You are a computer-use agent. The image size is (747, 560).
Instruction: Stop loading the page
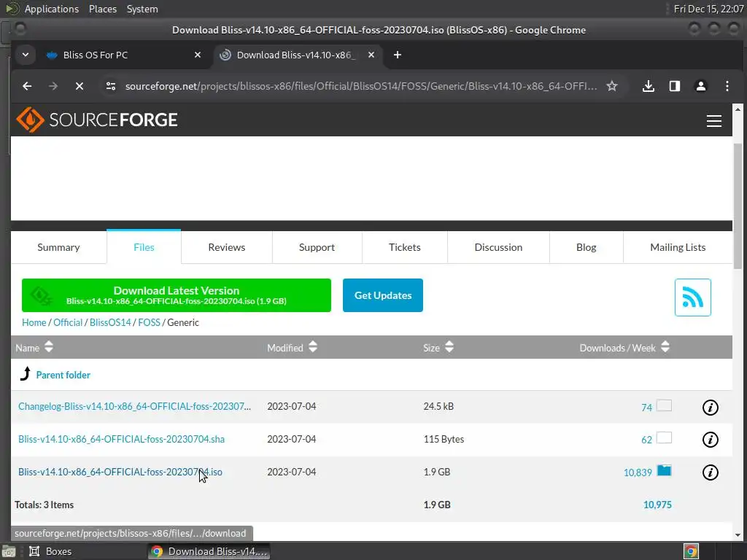80,86
